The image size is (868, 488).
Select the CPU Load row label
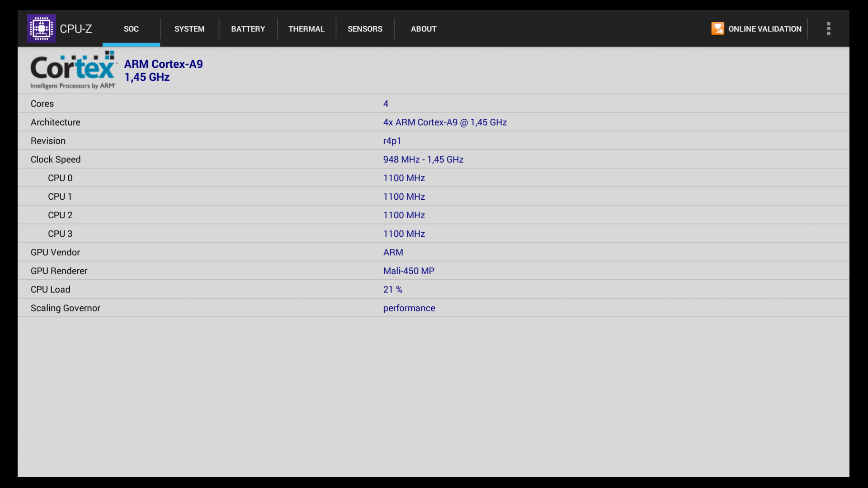50,290
